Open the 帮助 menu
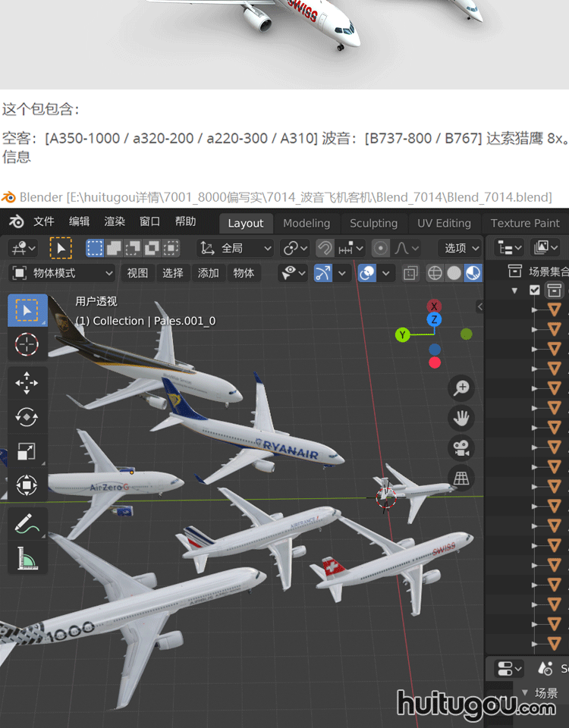The height and width of the screenshot is (728, 569). [x=185, y=222]
